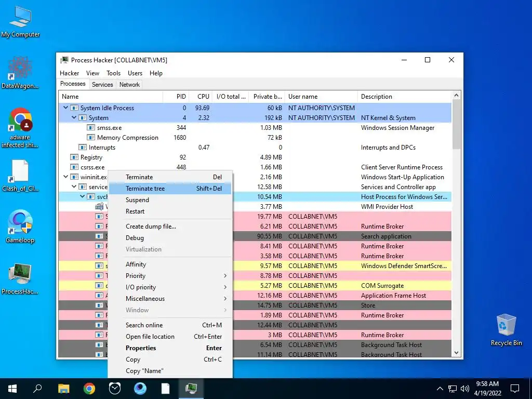Click the Interrupts process icon
This screenshot has height=399, width=532.
point(83,147)
